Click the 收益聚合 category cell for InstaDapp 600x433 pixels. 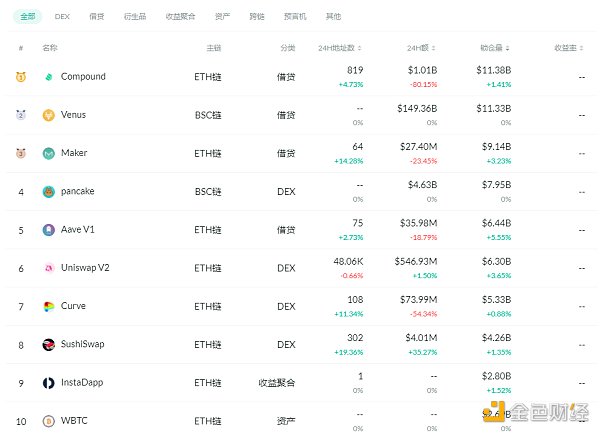tap(277, 383)
